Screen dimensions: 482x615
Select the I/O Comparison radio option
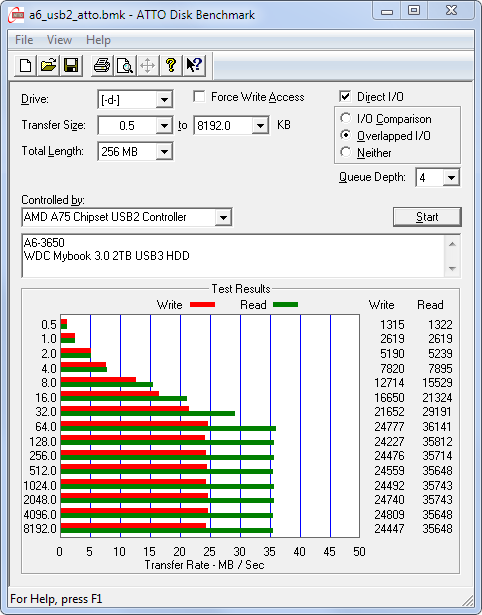click(346, 118)
